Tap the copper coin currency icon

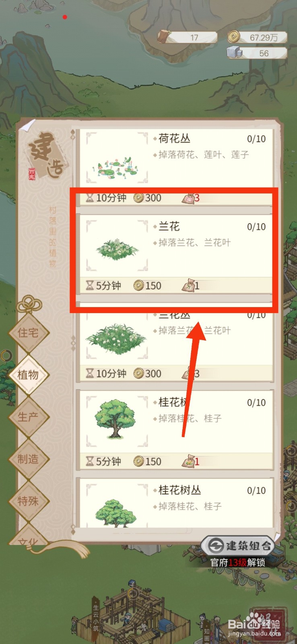pyautogui.click(x=233, y=37)
